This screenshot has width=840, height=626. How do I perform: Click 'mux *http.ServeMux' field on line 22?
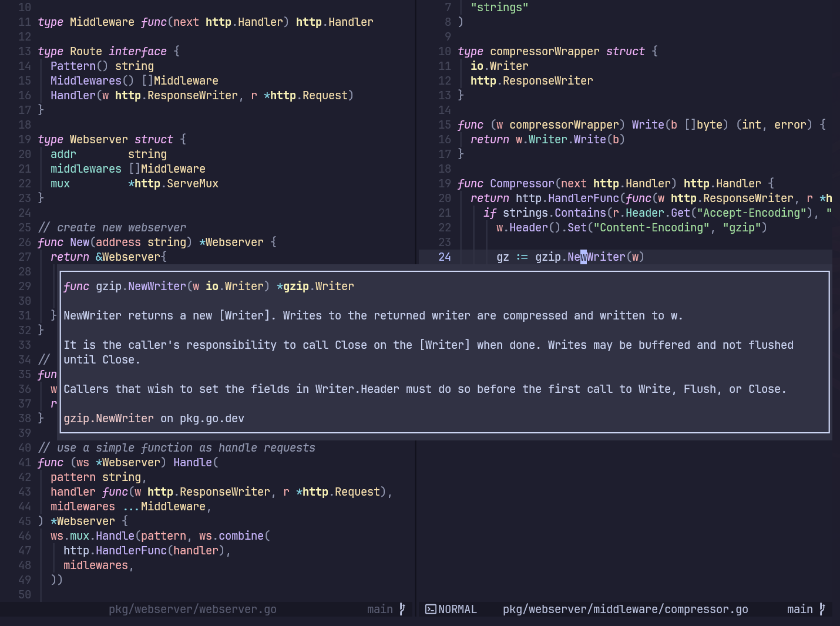point(135,183)
